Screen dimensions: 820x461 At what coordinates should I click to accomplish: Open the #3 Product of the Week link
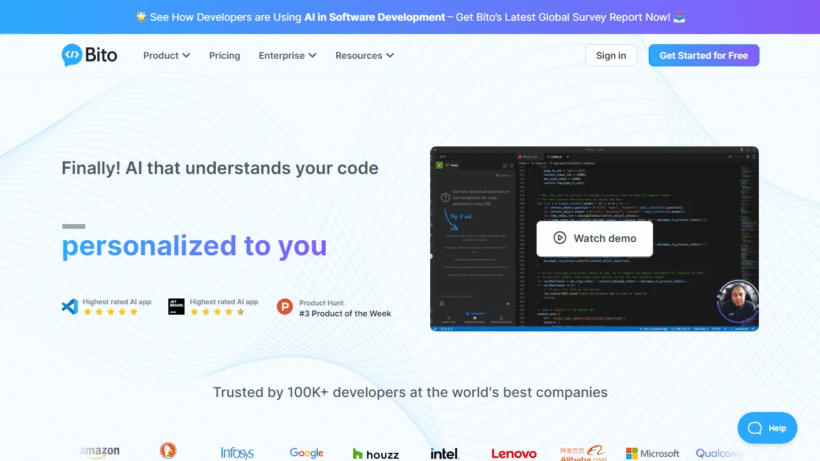(x=345, y=314)
